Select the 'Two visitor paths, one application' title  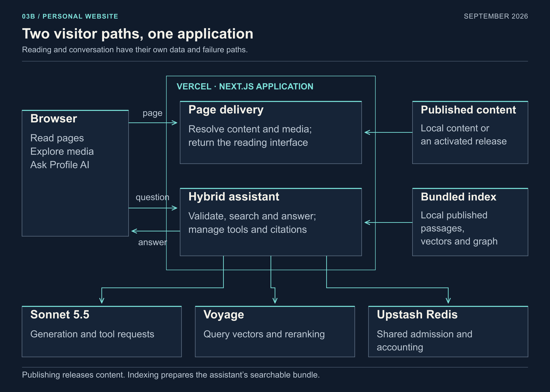tap(138, 34)
